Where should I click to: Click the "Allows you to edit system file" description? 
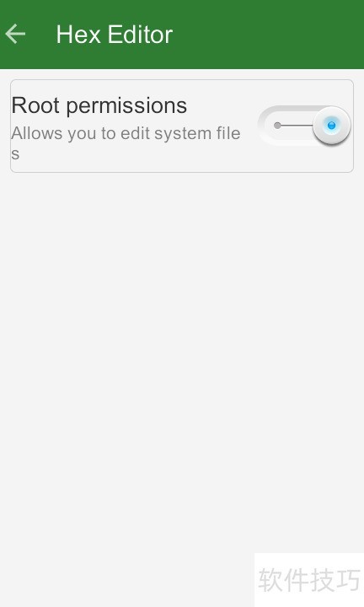coord(126,134)
